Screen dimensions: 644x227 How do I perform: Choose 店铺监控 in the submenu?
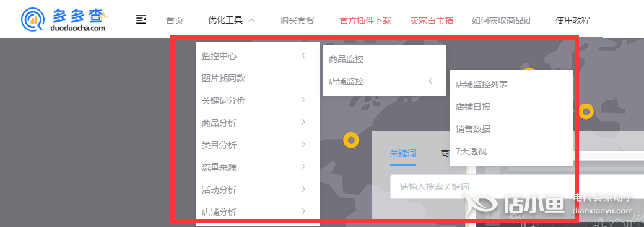(385, 81)
